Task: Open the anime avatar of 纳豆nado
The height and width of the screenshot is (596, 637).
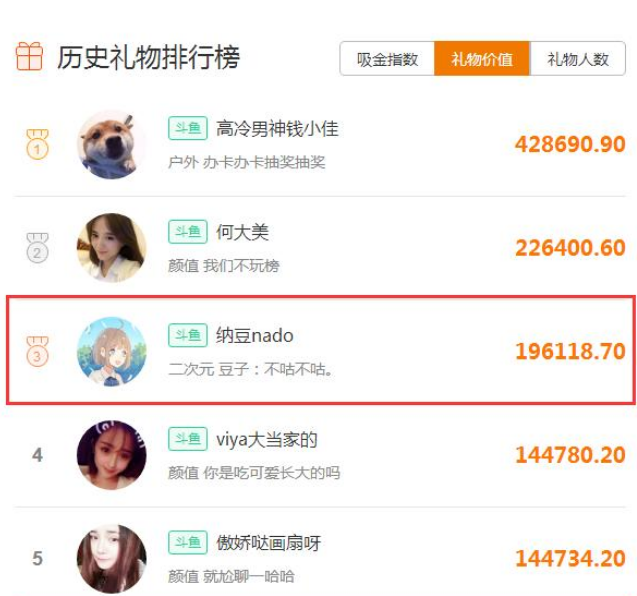Action: coord(112,351)
